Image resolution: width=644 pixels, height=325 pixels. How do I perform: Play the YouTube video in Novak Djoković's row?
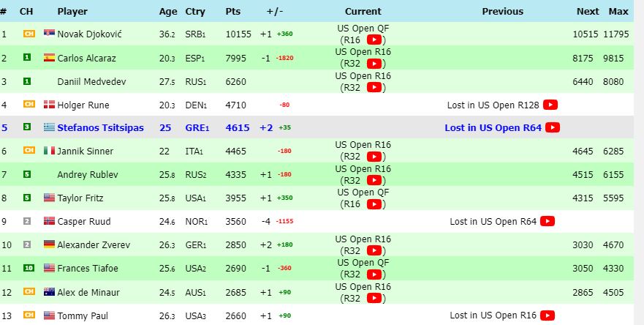tap(374, 40)
